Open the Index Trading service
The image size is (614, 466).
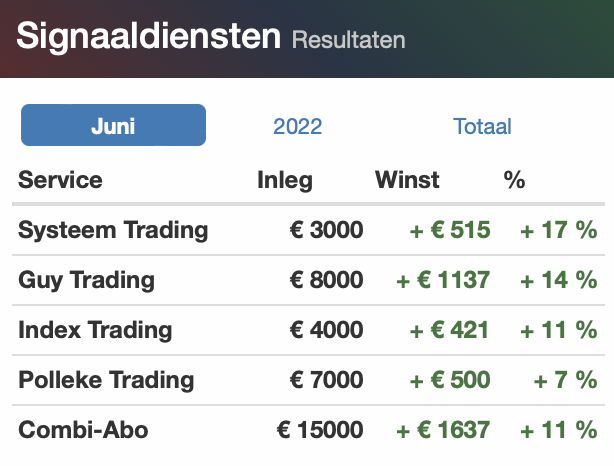95,330
